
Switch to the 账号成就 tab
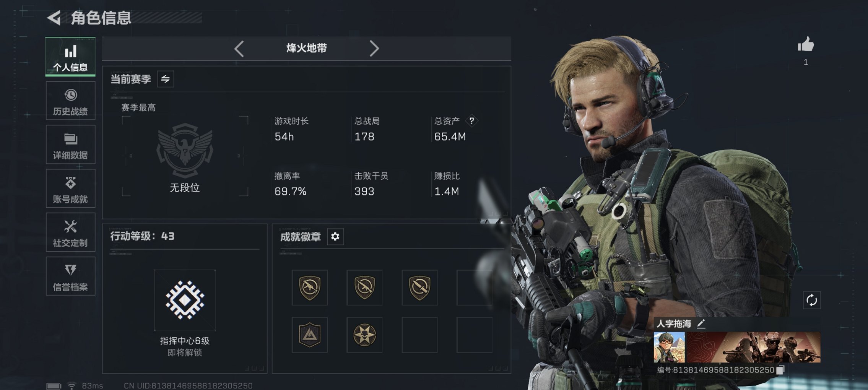[70, 189]
